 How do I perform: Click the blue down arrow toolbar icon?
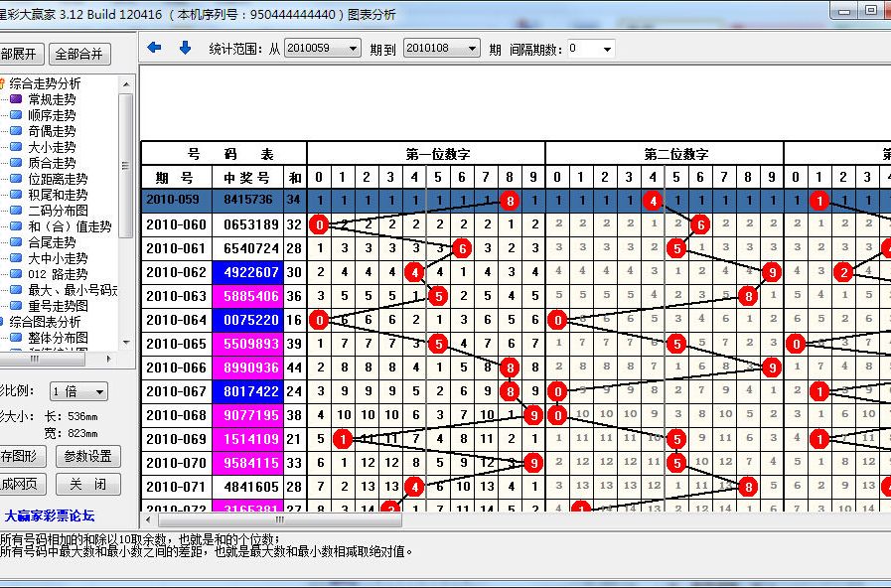185,49
